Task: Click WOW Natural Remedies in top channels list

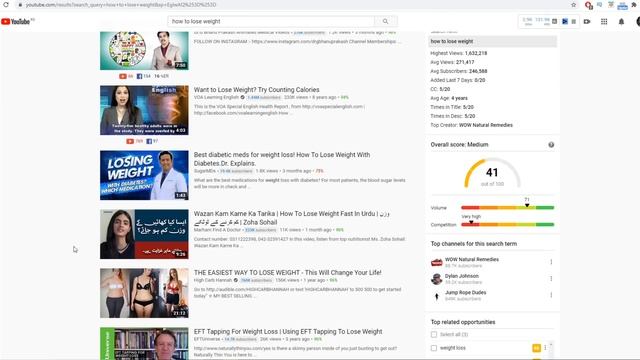Action: click(x=472, y=260)
